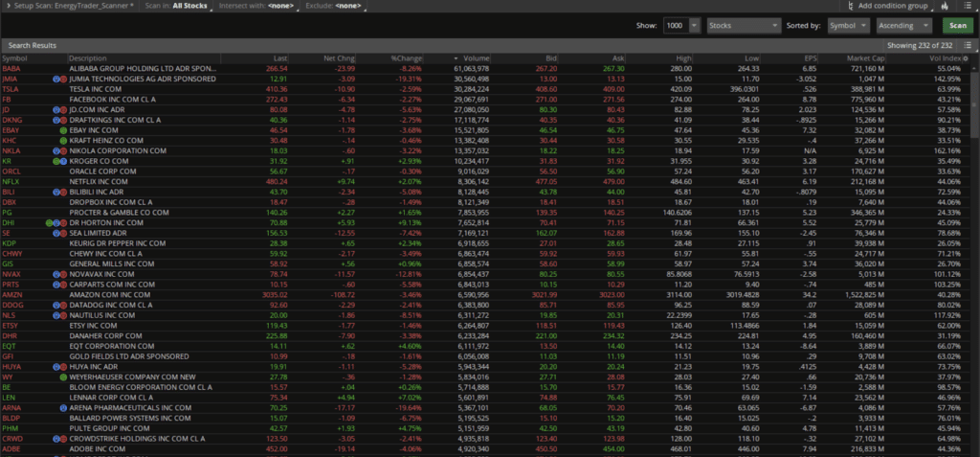Select the BABA symbol in the results

(x=11, y=69)
